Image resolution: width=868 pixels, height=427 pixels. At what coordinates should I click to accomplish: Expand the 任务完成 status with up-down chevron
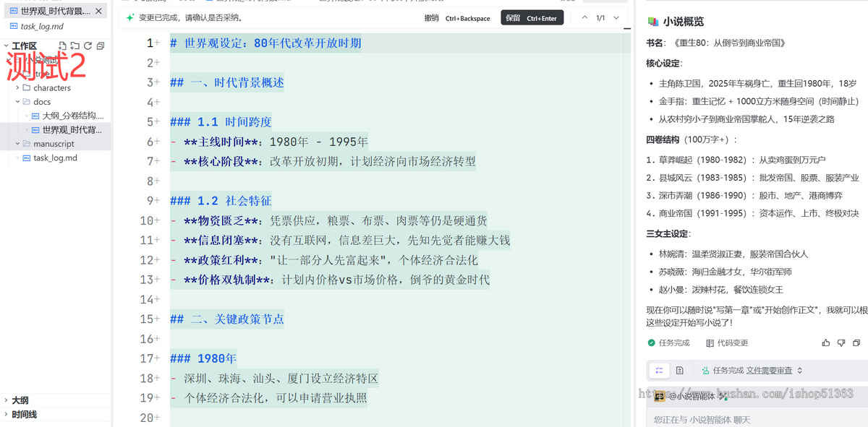pyautogui.click(x=800, y=371)
